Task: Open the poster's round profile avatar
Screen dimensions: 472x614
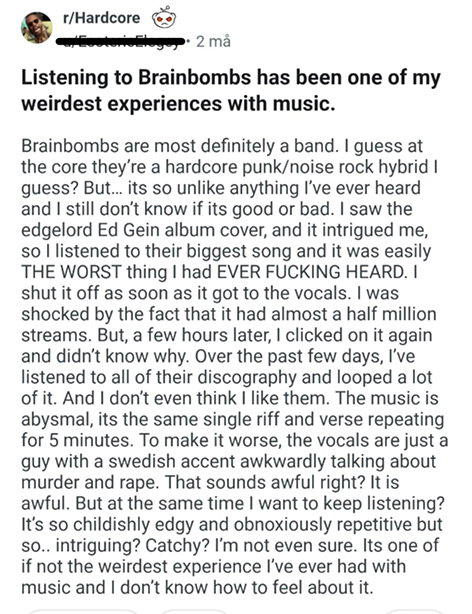Action: (36, 27)
